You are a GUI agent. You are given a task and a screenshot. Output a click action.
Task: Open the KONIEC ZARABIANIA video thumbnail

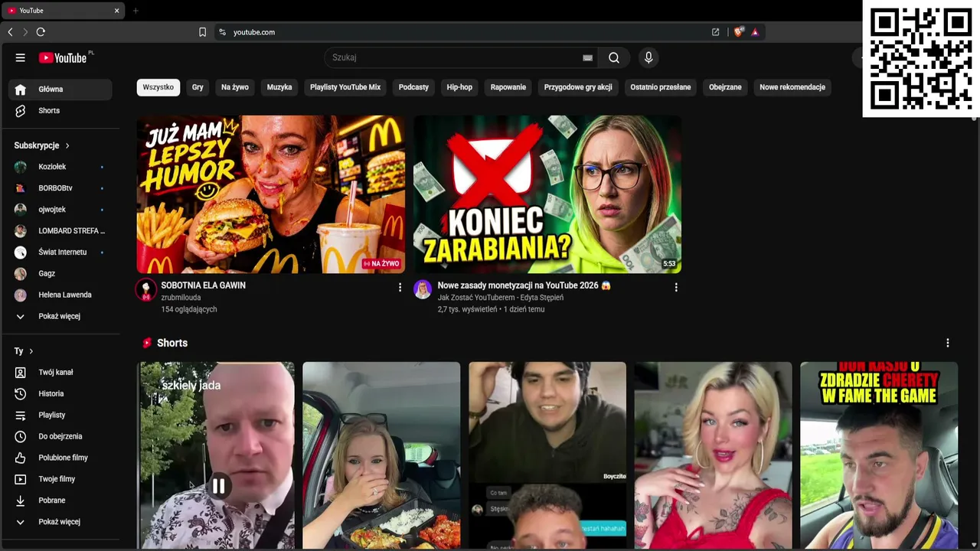point(547,194)
